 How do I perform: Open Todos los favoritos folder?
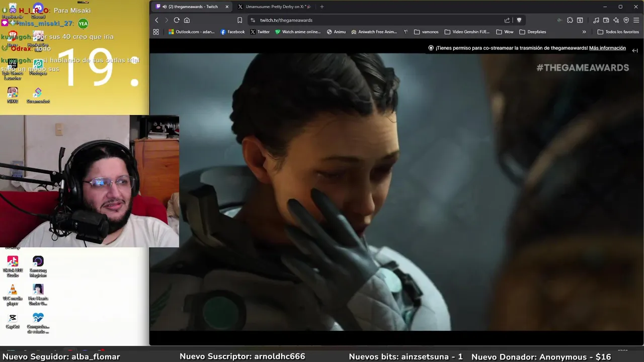(618, 32)
